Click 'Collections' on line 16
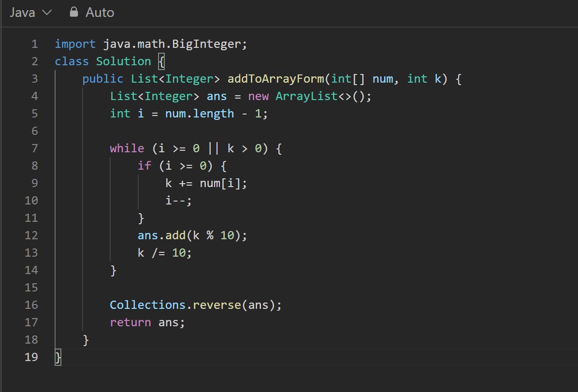The height and width of the screenshot is (392, 578). coord(148,305)
